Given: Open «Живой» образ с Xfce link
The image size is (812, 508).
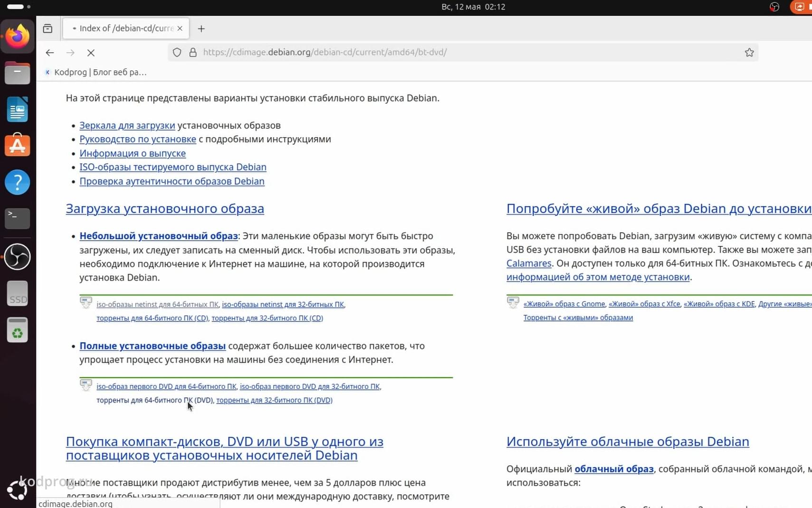Looking at the screenshot, I should click(x=644, y=304).
